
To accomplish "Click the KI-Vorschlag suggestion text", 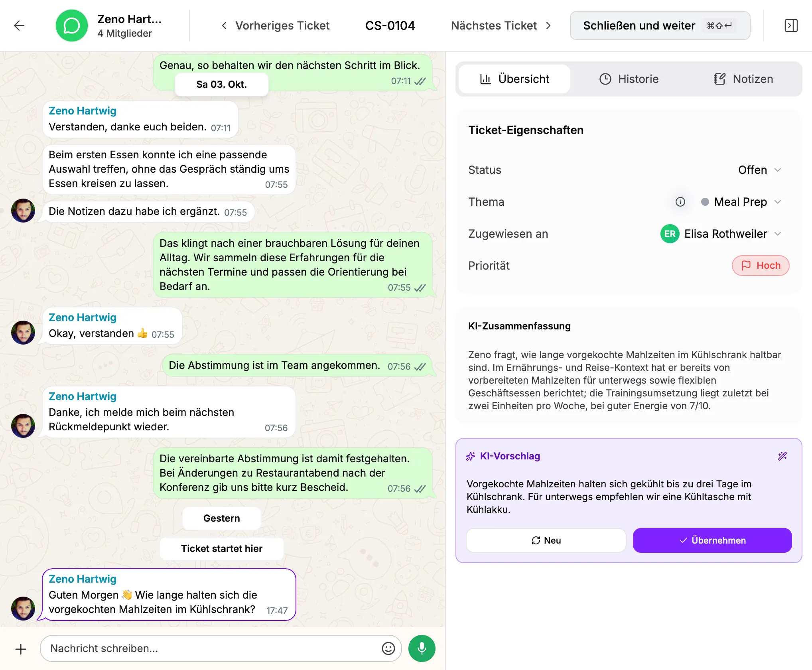I will [x=609, y=497].
